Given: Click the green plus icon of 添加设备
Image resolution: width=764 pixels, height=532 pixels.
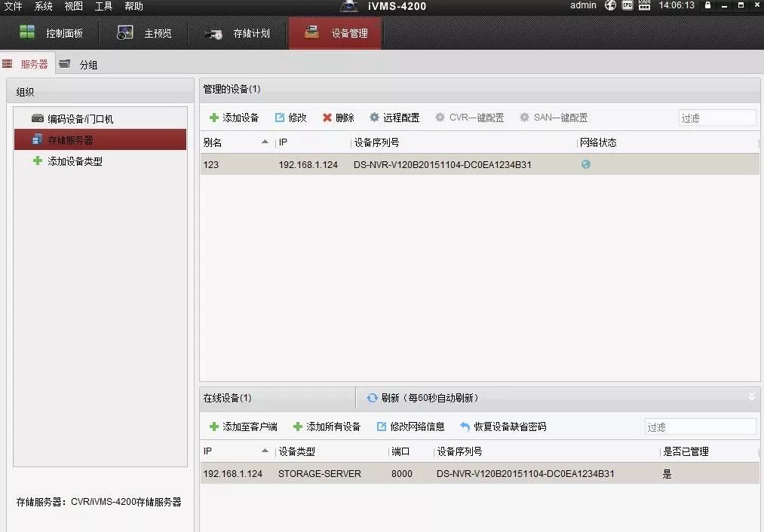Looking at the screenshot, I should 213,118.
